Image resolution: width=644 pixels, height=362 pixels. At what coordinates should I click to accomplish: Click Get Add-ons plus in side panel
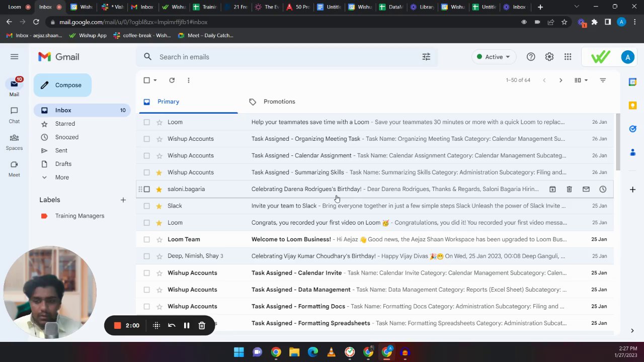(x=632, y=190)
